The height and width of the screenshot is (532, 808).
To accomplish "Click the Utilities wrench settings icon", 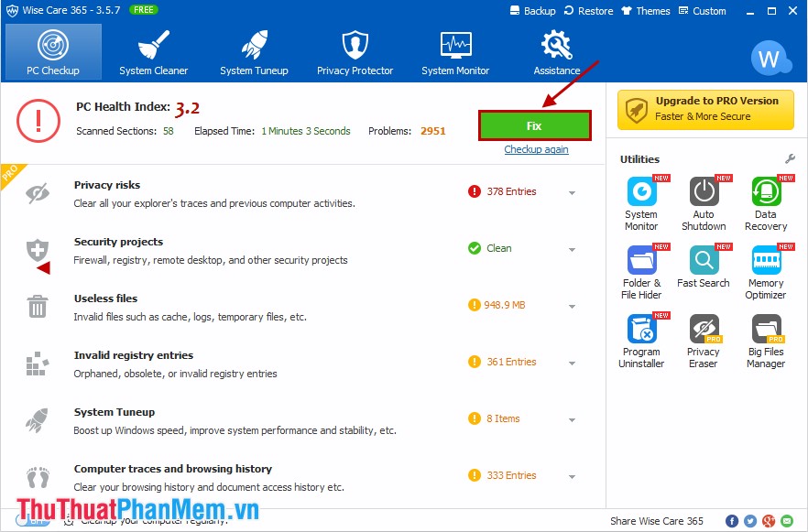I will (x=790, y=159).
